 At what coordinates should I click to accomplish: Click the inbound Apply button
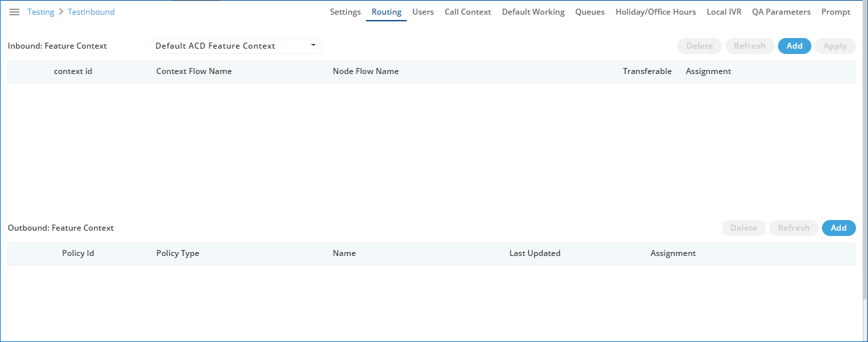click(835, 46)
